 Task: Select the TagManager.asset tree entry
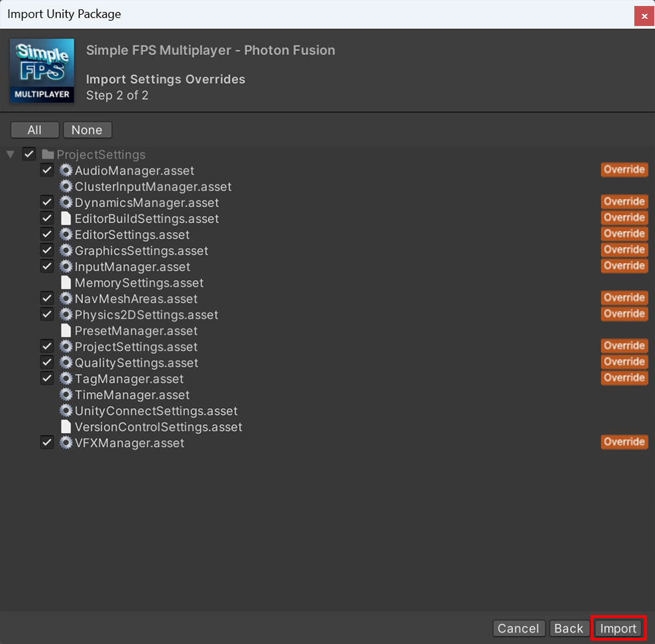pos(129,379)
